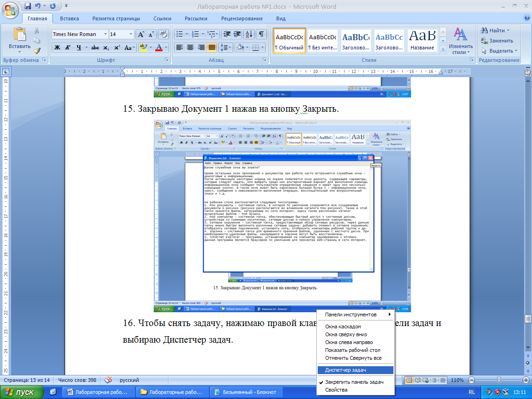Zoom in with plus button
The height and width of the screenshot is (399, 532).
coord(526,381)
